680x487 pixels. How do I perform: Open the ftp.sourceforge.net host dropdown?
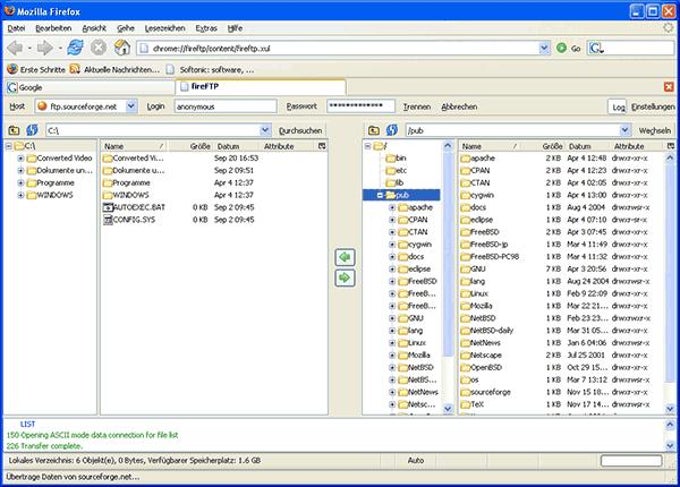click(131, 106)
